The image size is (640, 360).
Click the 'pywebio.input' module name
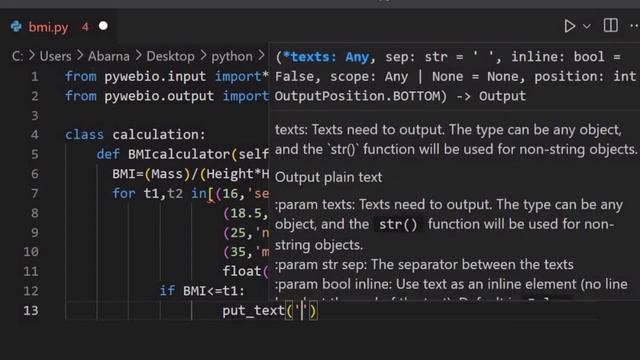click(x=155, y=76)
